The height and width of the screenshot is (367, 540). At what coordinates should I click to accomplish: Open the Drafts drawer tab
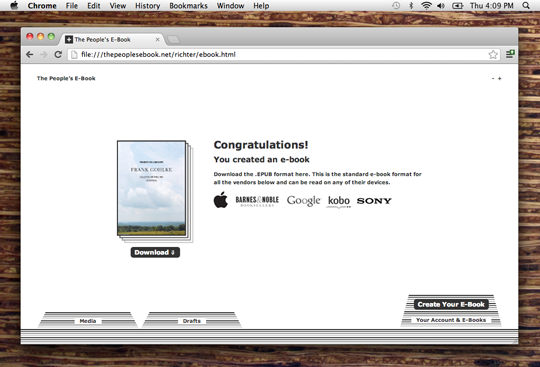click(x=191, y=321)
